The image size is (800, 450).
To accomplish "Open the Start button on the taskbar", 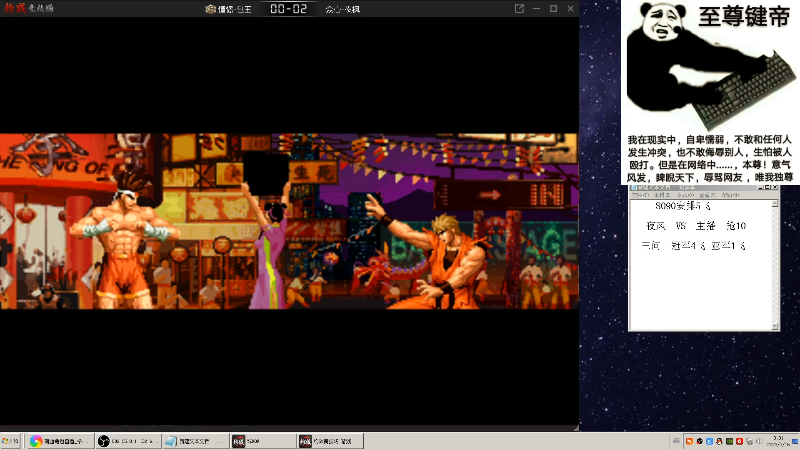I will 10,441.
